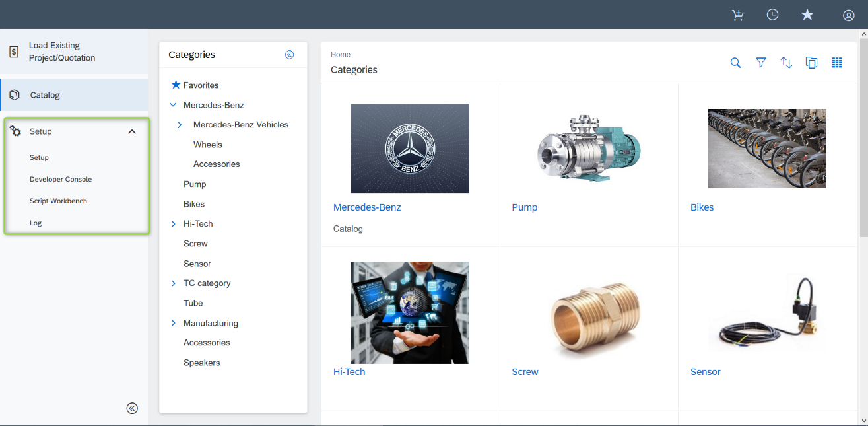The width and height of the screenshot is (868, 426).
Task: Open the Pump category link
Action: click(x=525, y=207)
